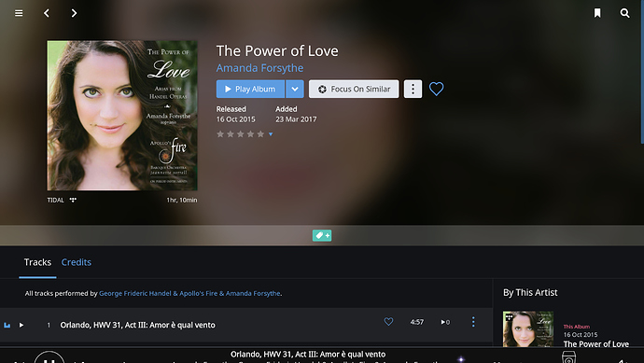The width and height of the screenshot is (644, 363).
Task: Play track 1 with the small play arrow
Action: (21, 326)
